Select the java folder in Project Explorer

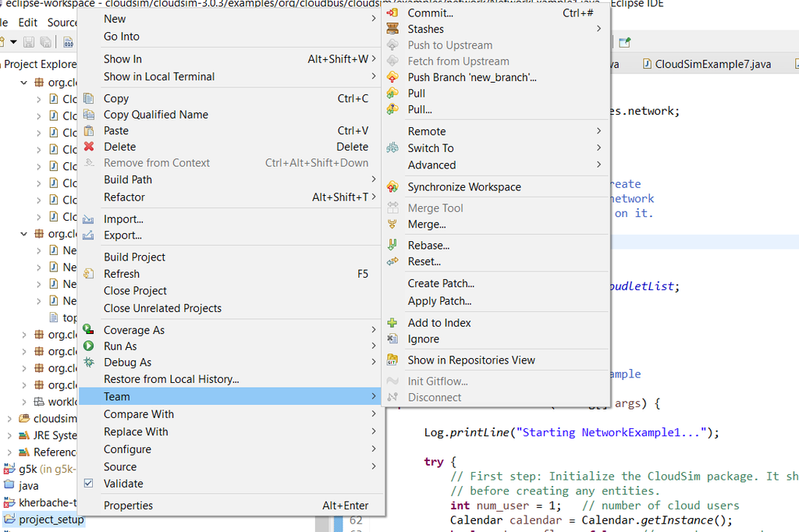29,486
